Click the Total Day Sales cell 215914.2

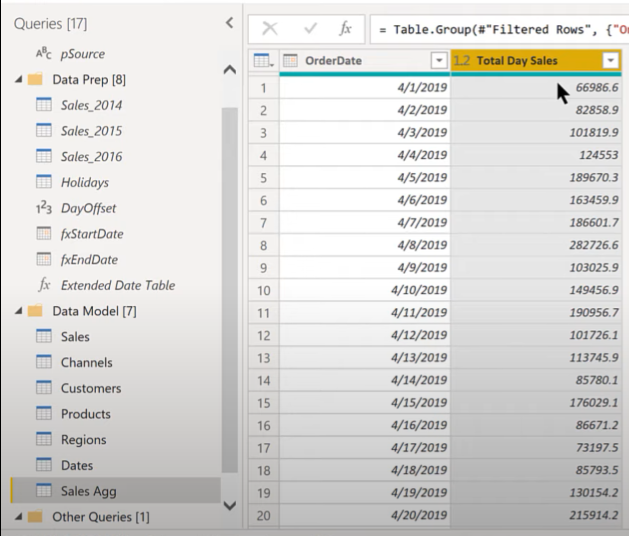[x=536, y=515]
